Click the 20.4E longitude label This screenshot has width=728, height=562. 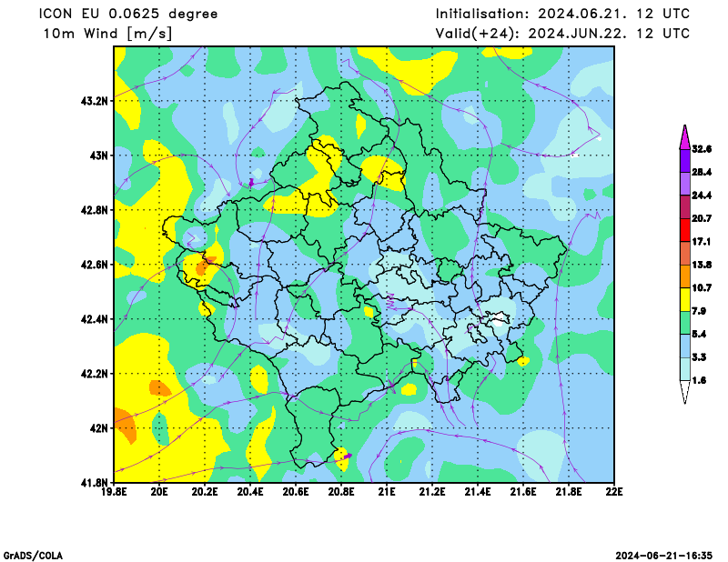pyautogui.click(x=250, y=492)
